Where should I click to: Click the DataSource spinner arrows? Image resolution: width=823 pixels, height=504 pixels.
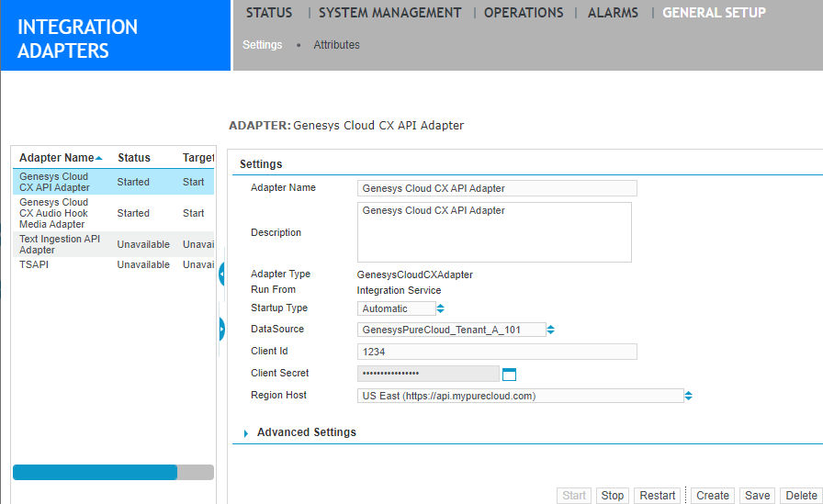coord(550,330)
